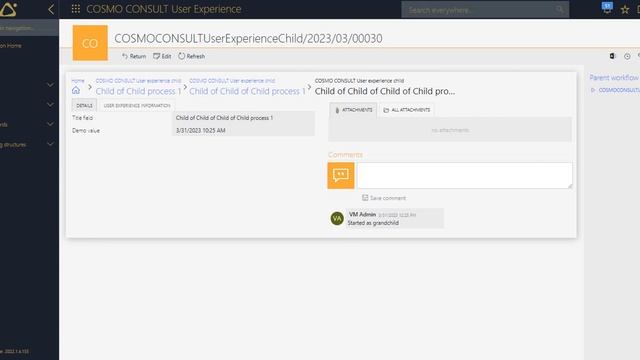Click the VM Admin author name
This screenshot has width=640, height=360.
point(362,214)
